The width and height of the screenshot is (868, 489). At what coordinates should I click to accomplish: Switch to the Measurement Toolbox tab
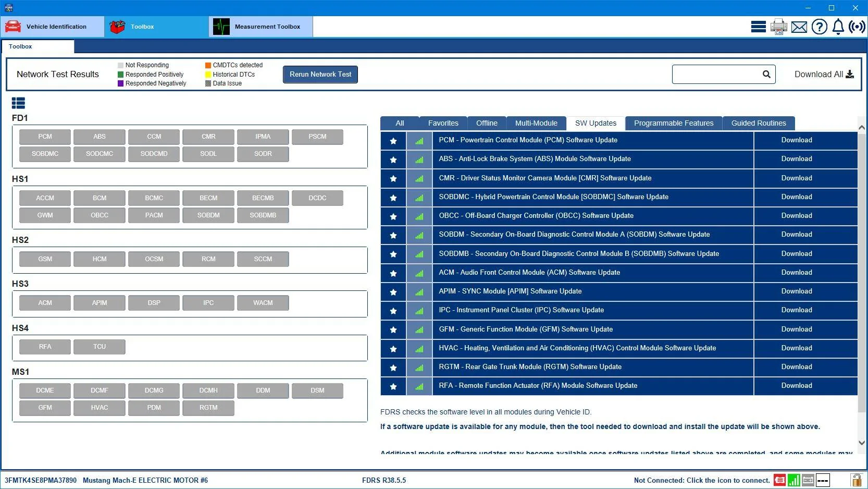[x=261, y=27]
